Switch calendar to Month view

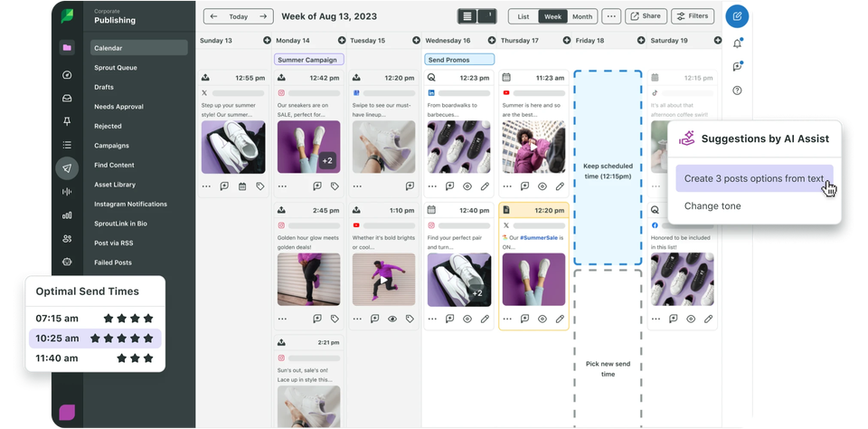coord(582,16)
